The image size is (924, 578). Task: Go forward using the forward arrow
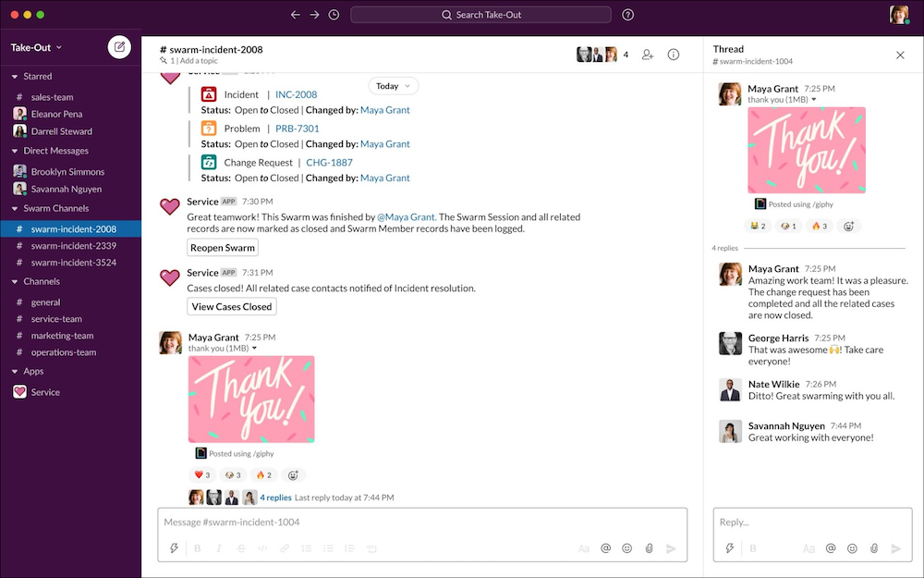click(315, 15)
